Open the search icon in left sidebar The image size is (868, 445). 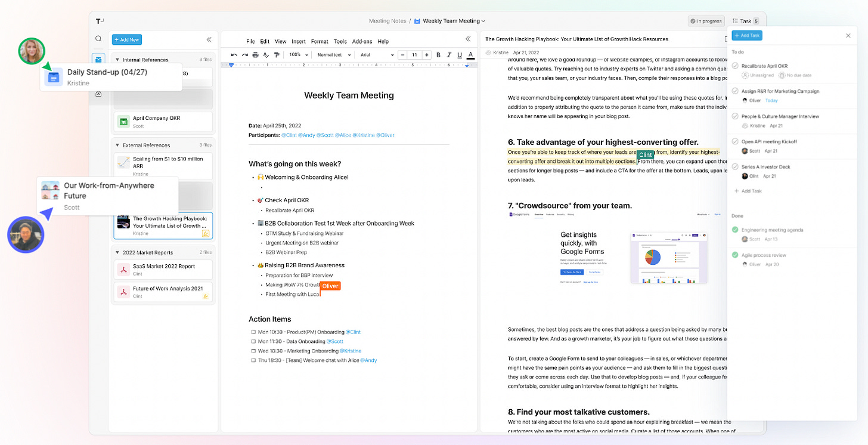click(98, 39)
